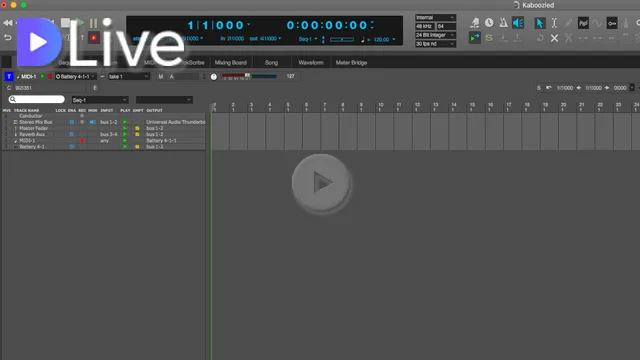Click the 0:00:00:00 time counter
This screenshot has height=360, width=640.
coord(327,25)
